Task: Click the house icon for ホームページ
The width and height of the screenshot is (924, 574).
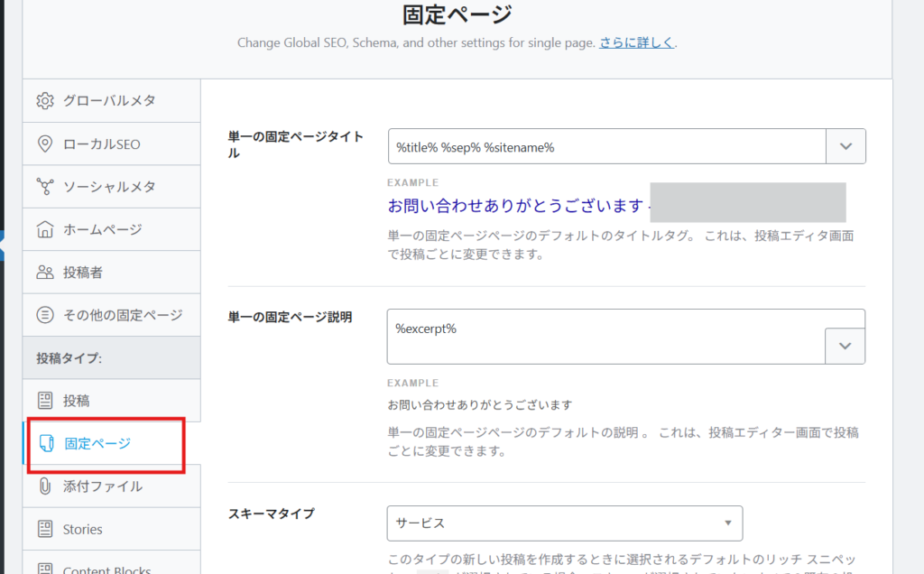Action: (x=45, y=229)
